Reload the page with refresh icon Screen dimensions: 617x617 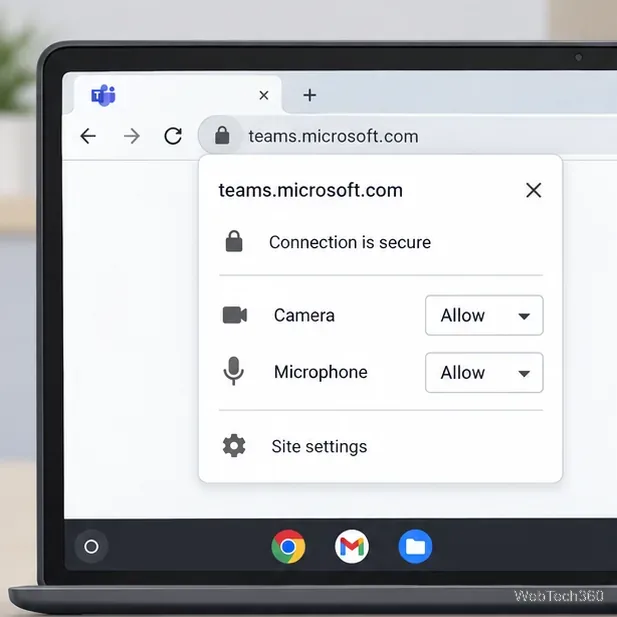pyautogui.click(x=173, y=136)
